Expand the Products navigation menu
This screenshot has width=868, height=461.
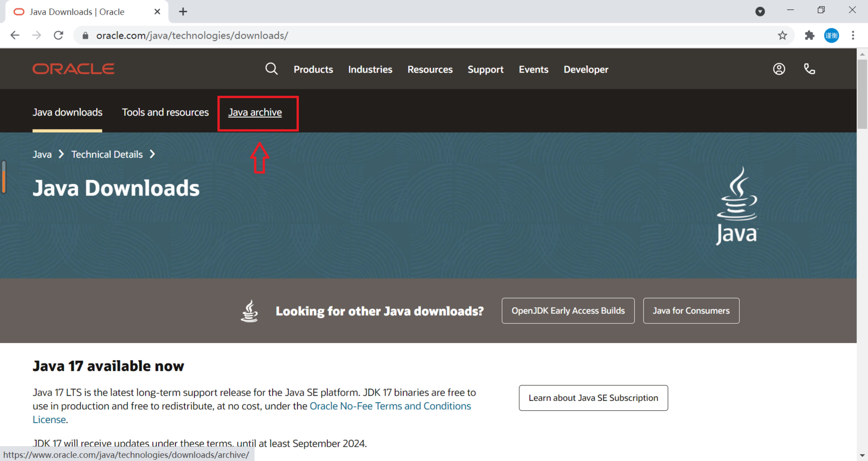pos(313,69)
